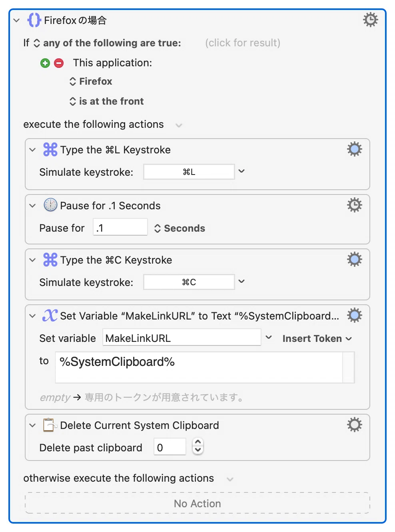Add a condition with the green plus button
This screenshot has width=395, height=532.
pyautogui.click(x=45, y=63)
